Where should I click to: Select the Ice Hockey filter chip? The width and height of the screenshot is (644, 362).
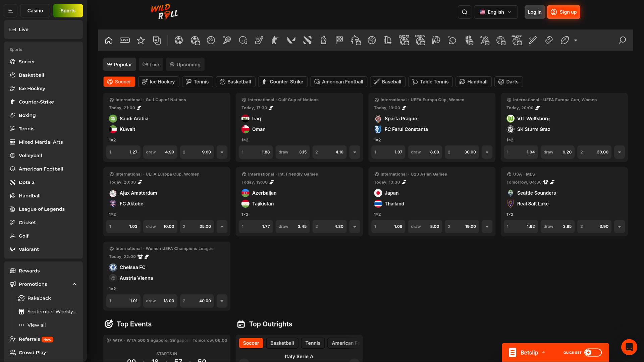click(x=159, y=82)
